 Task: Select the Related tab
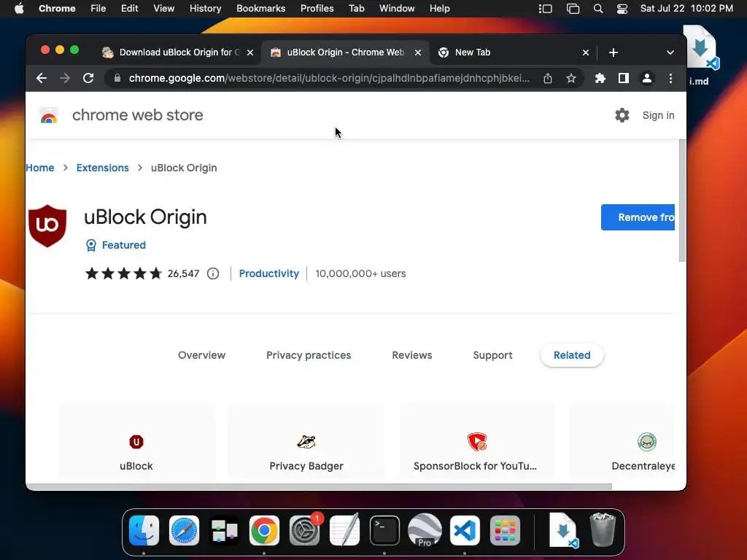(572, 355)
